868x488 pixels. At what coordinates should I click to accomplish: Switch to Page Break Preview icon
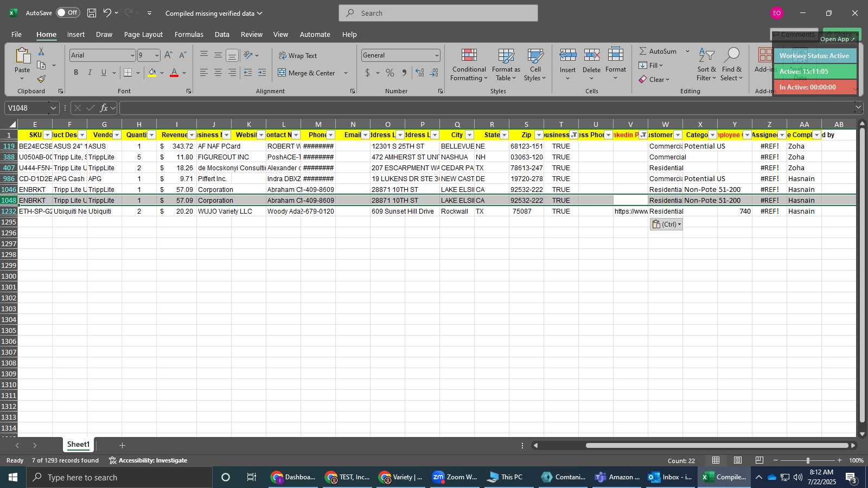tap(759, 460)
